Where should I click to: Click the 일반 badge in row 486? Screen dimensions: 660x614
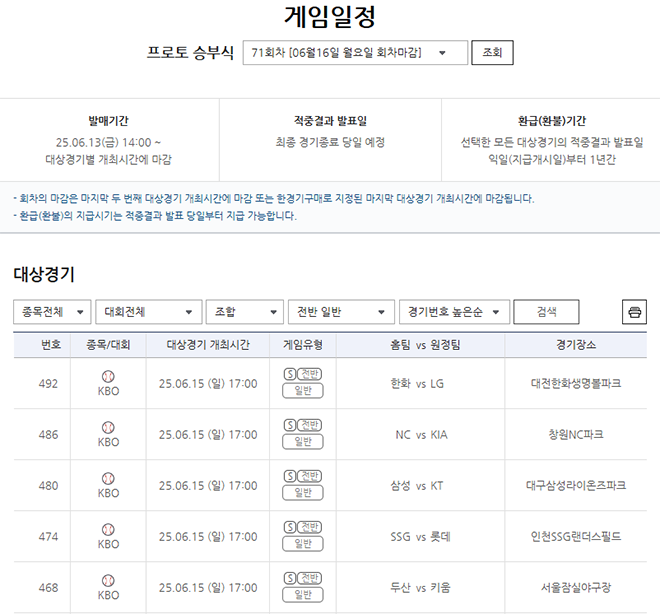[x=303, y=441]
